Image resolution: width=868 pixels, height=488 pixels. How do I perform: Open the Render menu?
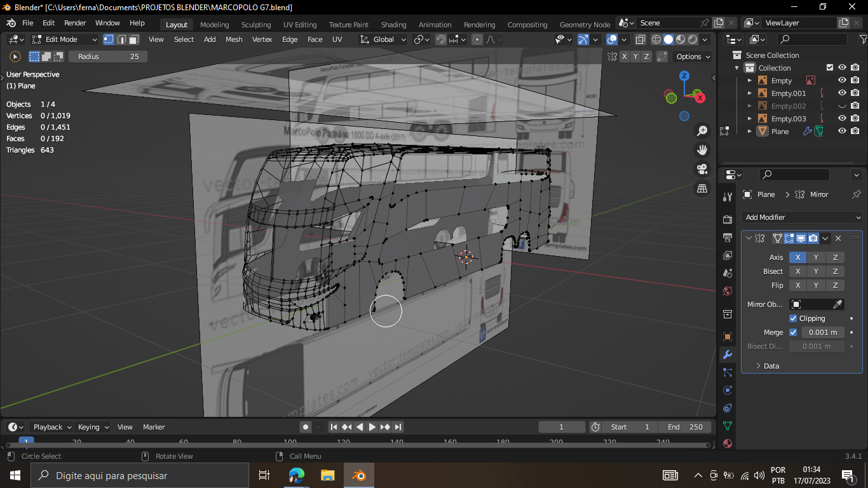(x=75, y=23)
